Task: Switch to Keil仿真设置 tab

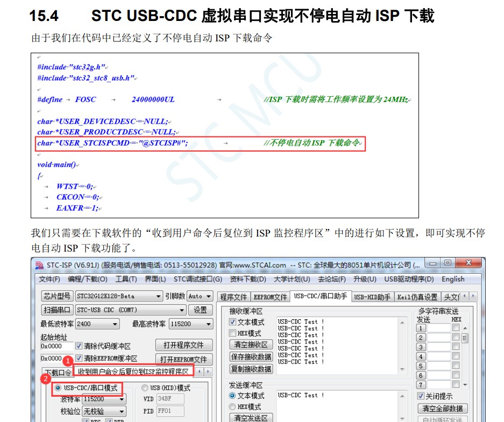Action: click(x=417, y=297)
